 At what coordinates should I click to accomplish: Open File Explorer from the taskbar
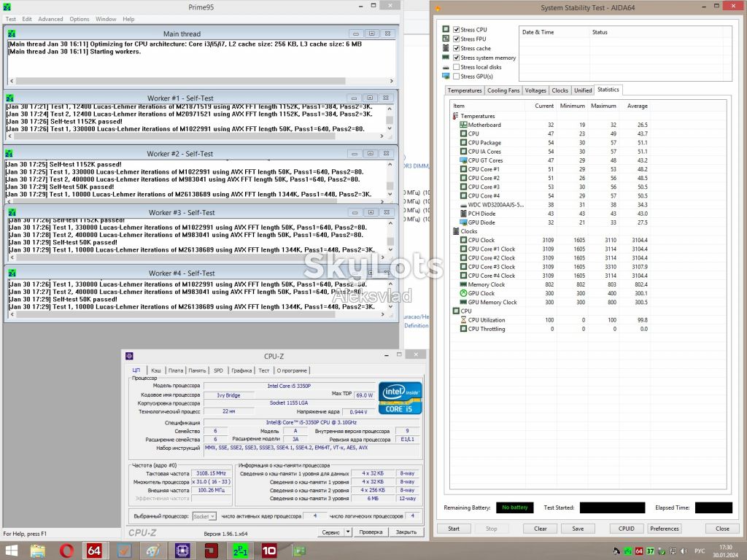coord(38,551)
